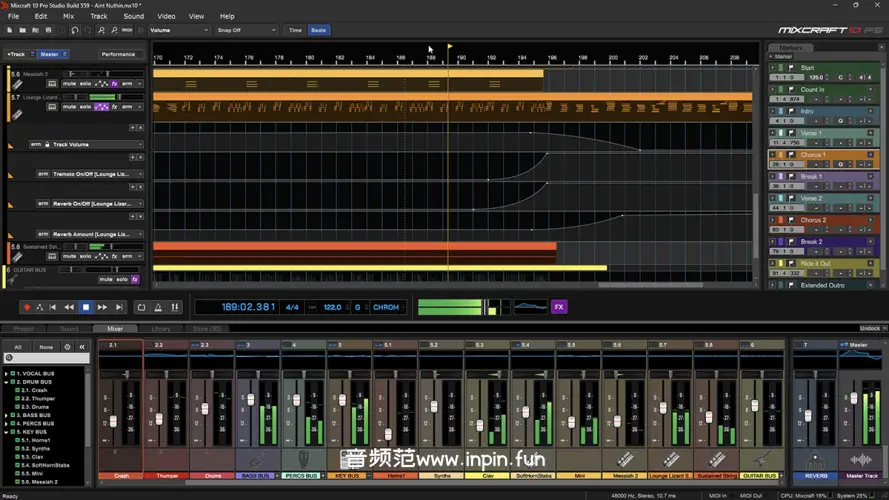Switch to the Library tab

[x=160, y=328]
